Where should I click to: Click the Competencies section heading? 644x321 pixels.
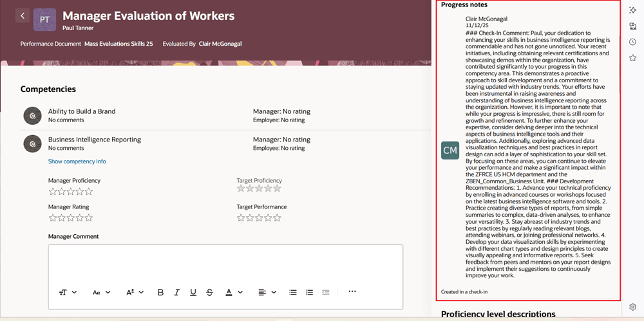pos(48,89)
